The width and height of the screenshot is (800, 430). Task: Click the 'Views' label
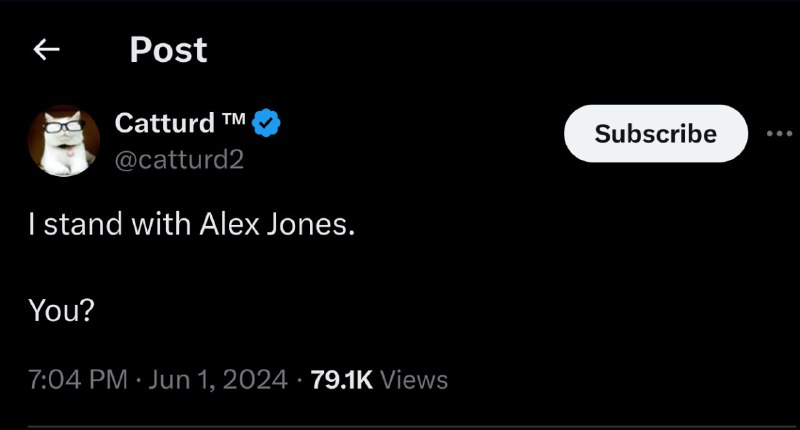[x=414, y=380]
